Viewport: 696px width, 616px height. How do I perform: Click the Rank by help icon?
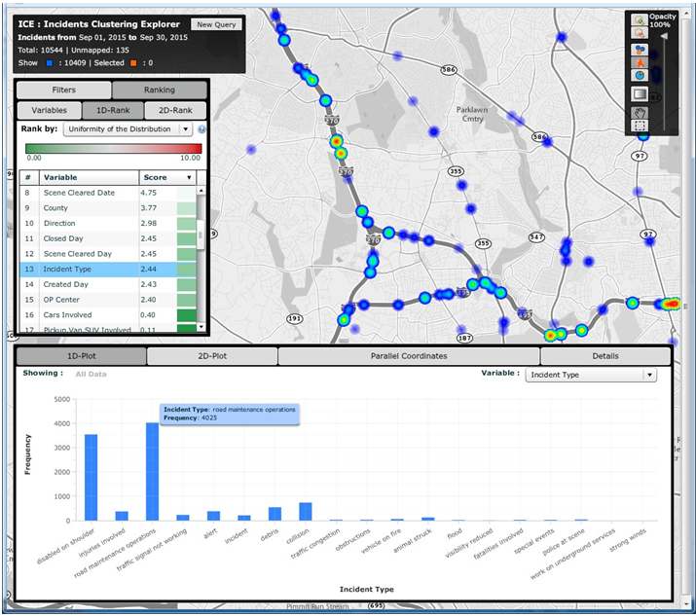(x=201, y=129)
